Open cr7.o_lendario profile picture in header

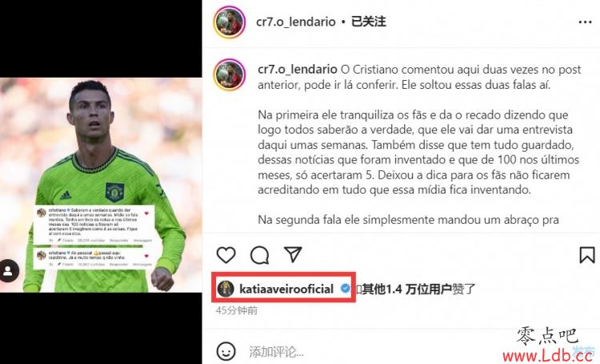(x=230, y=22)
